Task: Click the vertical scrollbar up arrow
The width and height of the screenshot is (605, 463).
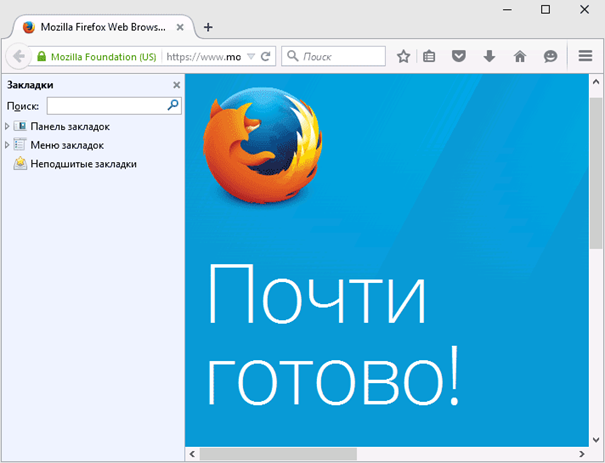Action: 596,82
